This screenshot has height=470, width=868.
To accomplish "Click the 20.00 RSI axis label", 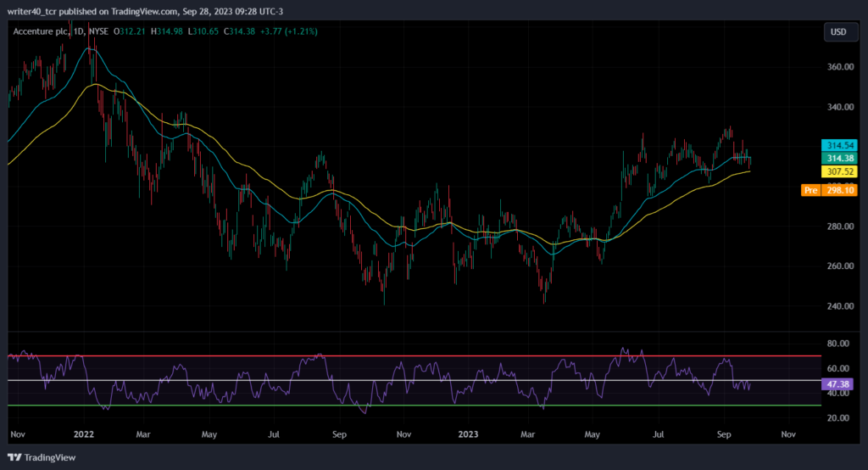I will [x=838, y=418].
